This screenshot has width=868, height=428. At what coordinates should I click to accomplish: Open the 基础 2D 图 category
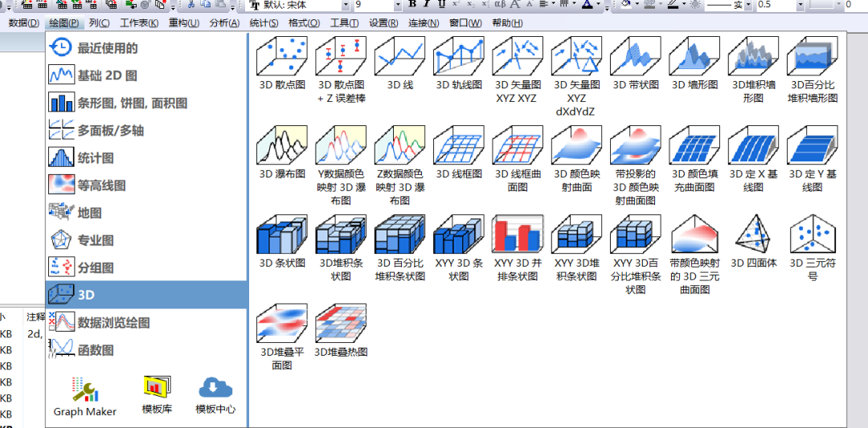pyautogui.click(x=146, y=75)
